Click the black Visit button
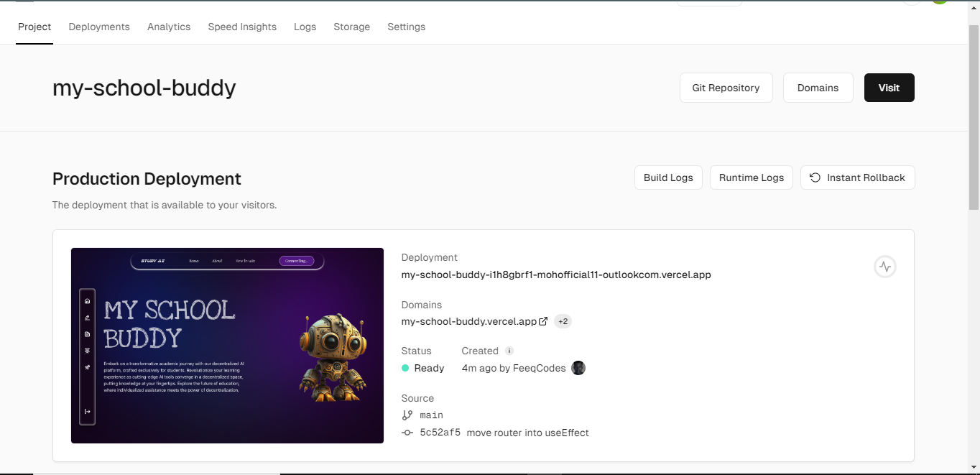Screen dimensions: 980x475 [889, 88]
